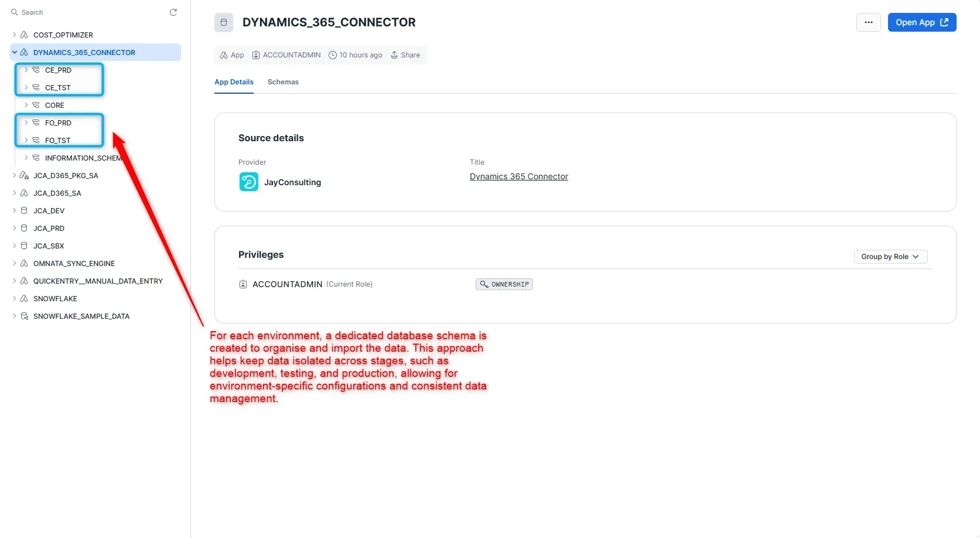
Task: Click the Share icon in the info bar
Action: 394,55
